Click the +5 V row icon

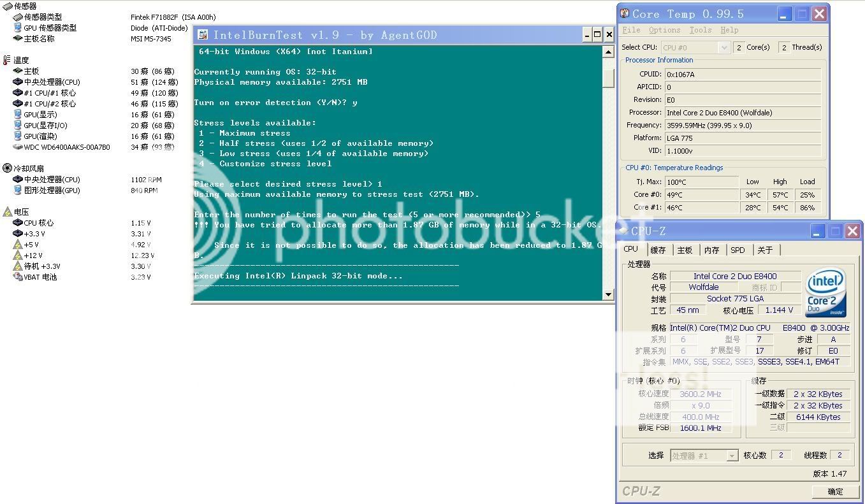[18, 244]
